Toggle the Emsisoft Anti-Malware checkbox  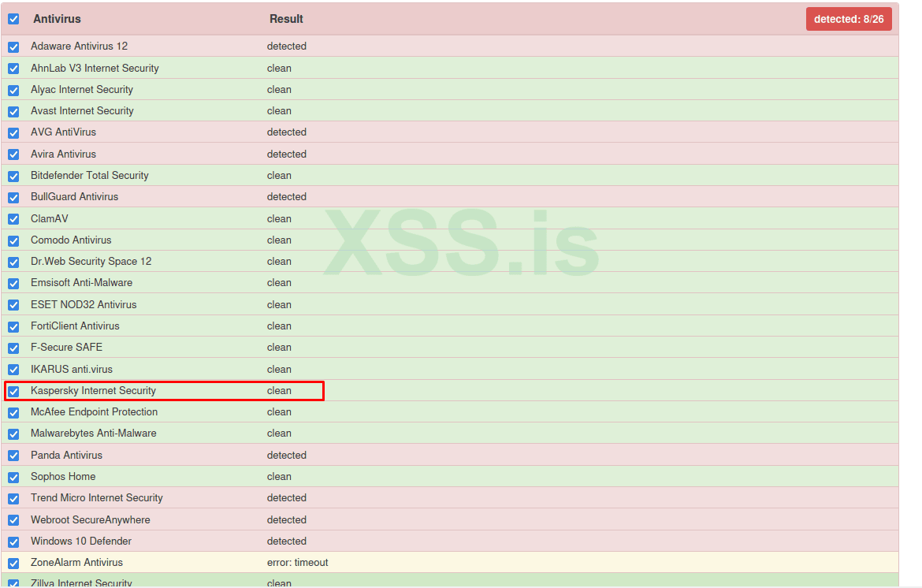[13, 284]
